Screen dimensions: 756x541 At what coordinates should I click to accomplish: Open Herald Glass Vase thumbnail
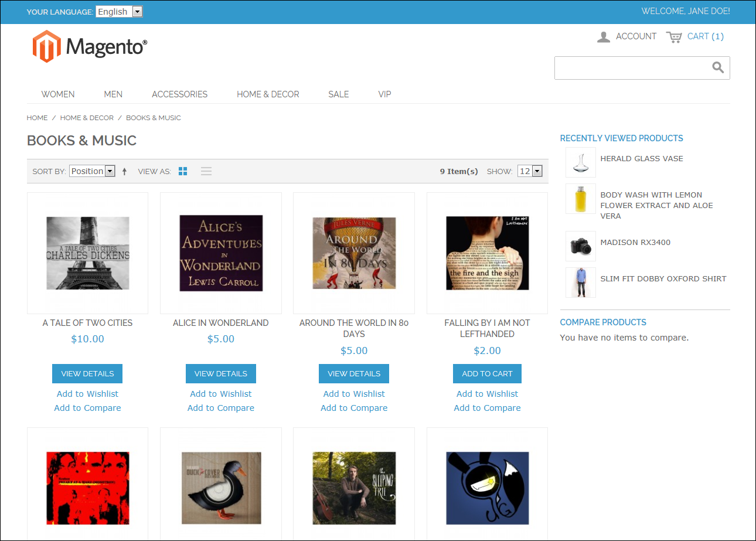coord(581,162)
